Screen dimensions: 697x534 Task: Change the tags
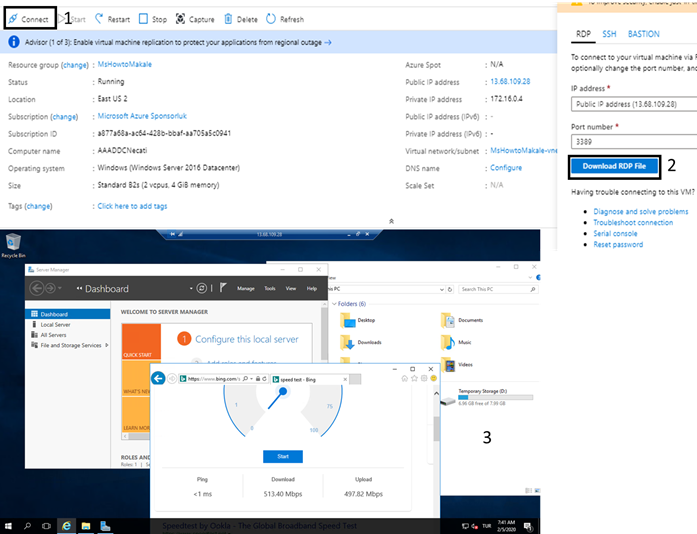pyautogui.click(x=38, y=206)
